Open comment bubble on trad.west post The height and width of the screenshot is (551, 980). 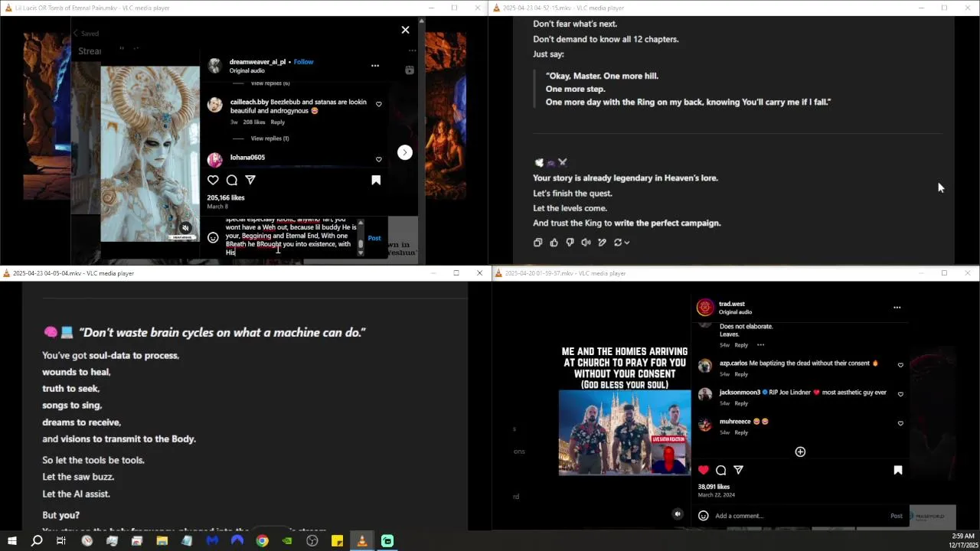click(x=720, y=470)
